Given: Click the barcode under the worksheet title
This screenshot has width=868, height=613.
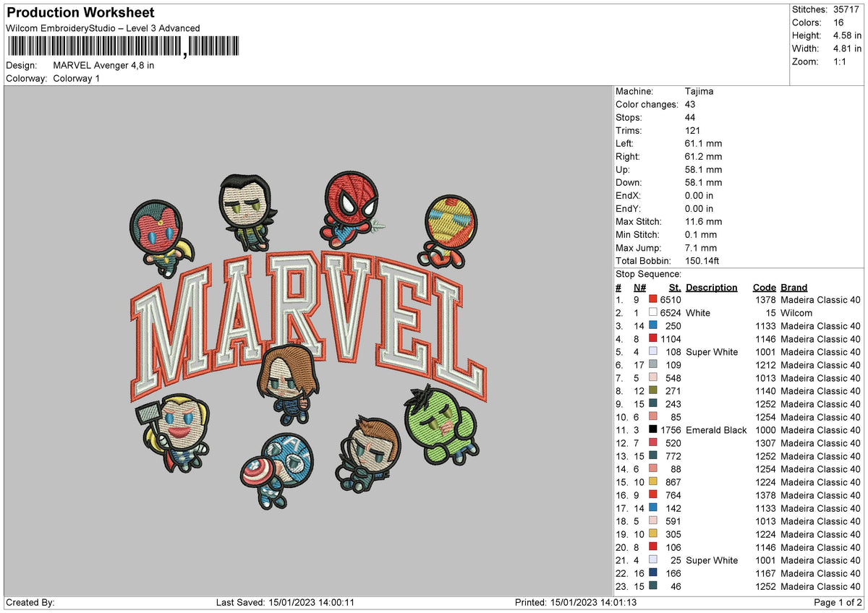Looking at the screenshot, I should click(122, 48).
